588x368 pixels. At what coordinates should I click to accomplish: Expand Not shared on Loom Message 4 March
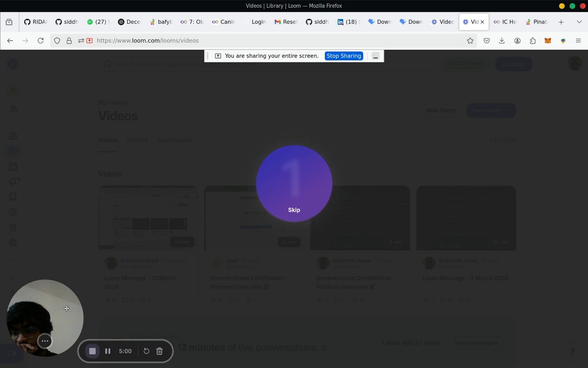pyautogui.click(x=454, y=267)
